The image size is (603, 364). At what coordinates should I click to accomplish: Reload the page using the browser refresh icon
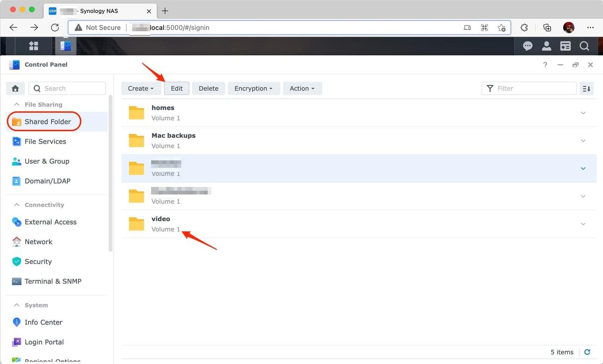pyautogui.click(x=55, y=27)
